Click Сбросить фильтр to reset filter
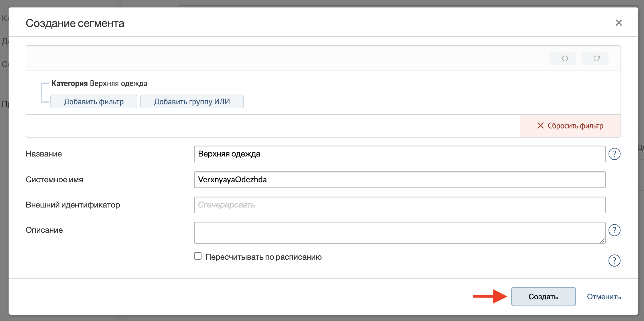This screenshot has height=321, width=644. [570, 126]
